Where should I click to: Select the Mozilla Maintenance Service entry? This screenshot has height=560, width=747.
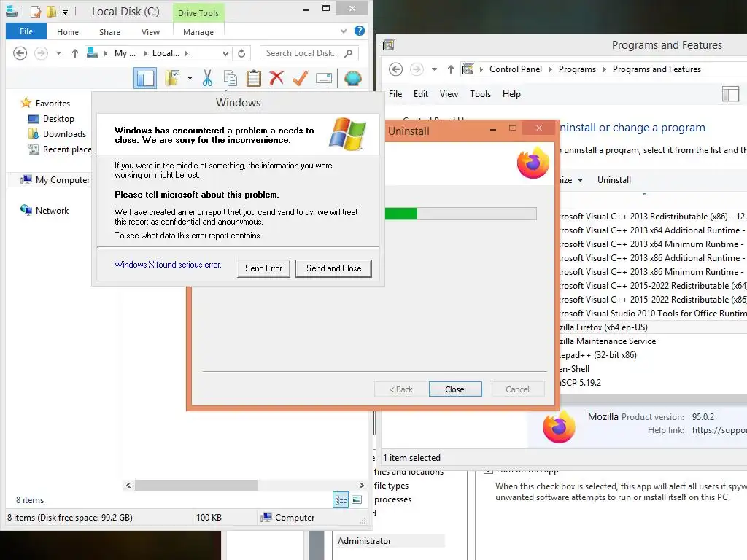(x=651, y=341)
